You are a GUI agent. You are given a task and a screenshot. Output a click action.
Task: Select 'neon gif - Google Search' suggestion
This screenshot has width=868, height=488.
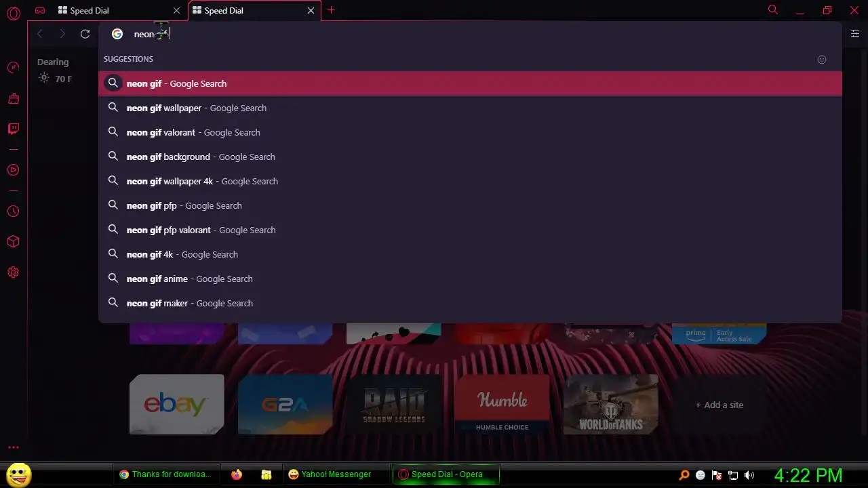coord(470,83)
